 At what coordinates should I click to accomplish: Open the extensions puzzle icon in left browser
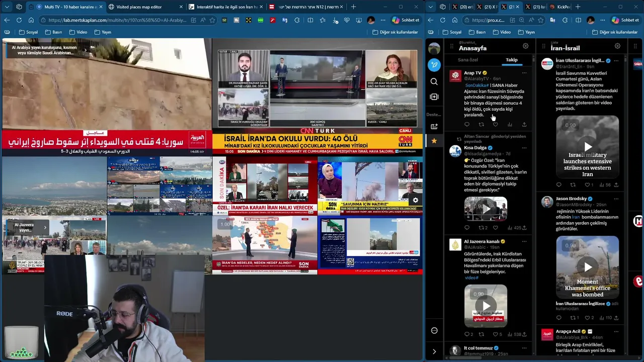point(297,20)
